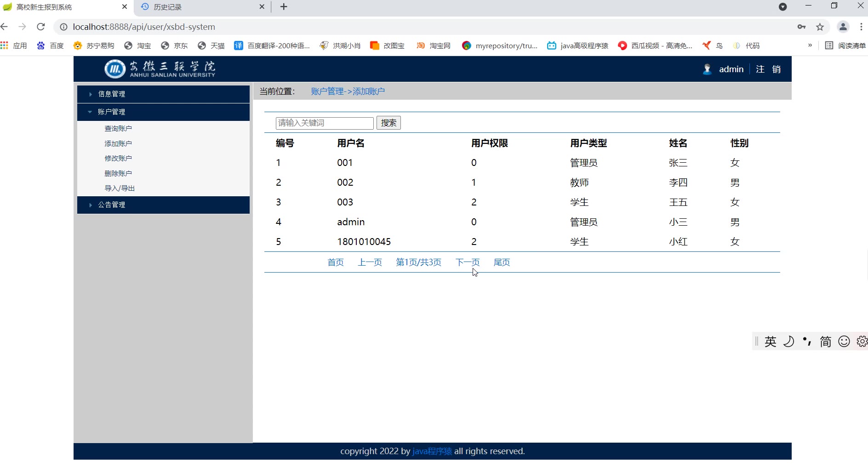
Task: Click 注销 to log out
Action: (x=768, y=69)
